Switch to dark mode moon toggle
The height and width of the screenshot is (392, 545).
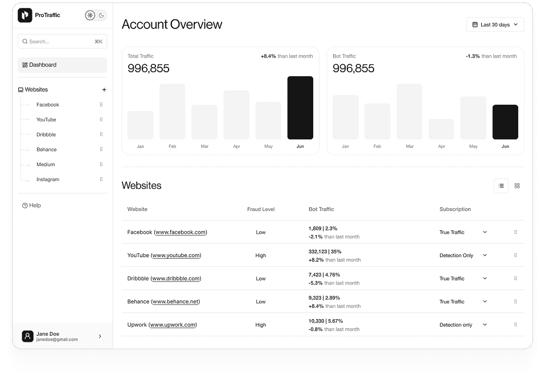pyautogui.click(x=101, y=15)
